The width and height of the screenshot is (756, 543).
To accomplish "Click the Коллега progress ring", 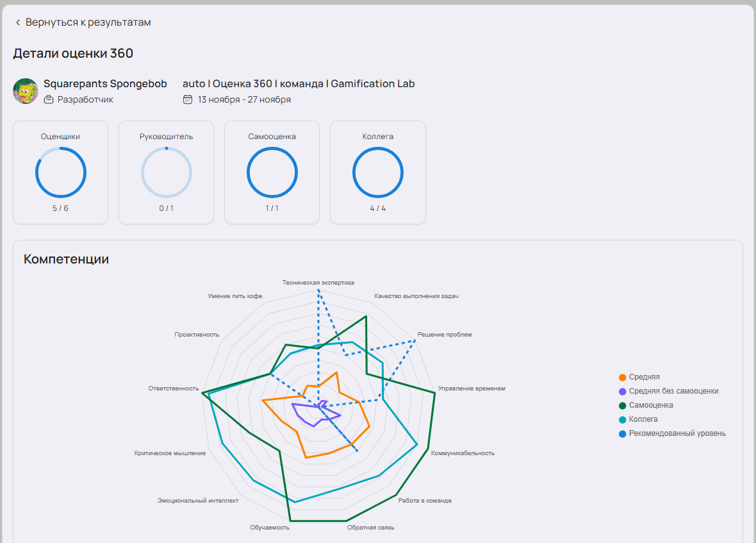I will tap(378, 172).
